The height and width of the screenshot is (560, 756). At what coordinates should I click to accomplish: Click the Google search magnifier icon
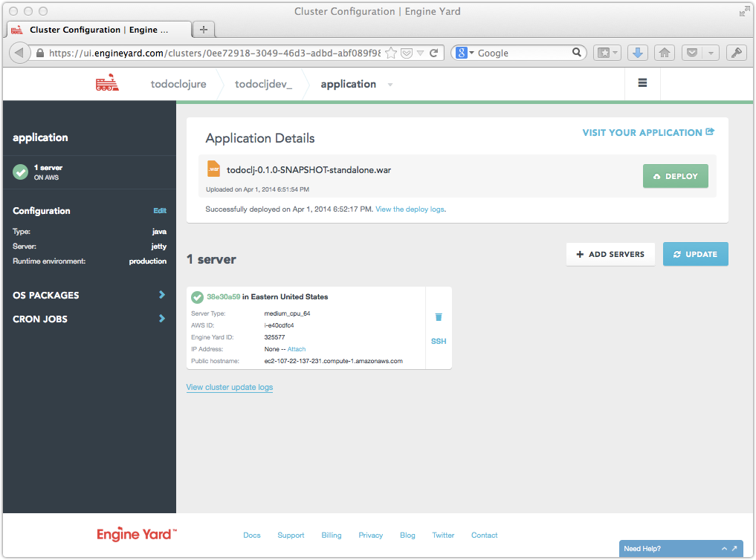pos(578,53)
